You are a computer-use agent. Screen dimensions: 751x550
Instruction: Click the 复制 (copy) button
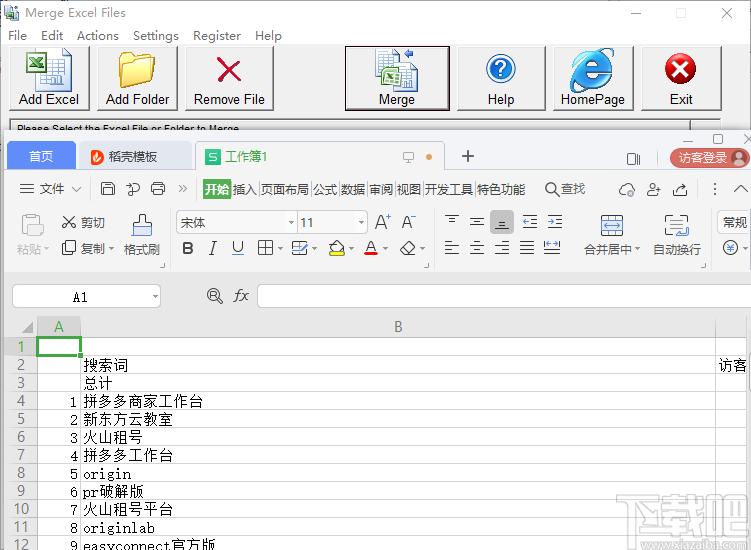(x=84, y=248)
